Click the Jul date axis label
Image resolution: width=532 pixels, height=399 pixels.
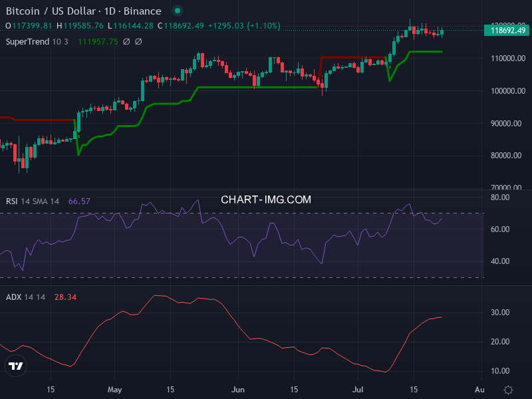pos(358,390)
